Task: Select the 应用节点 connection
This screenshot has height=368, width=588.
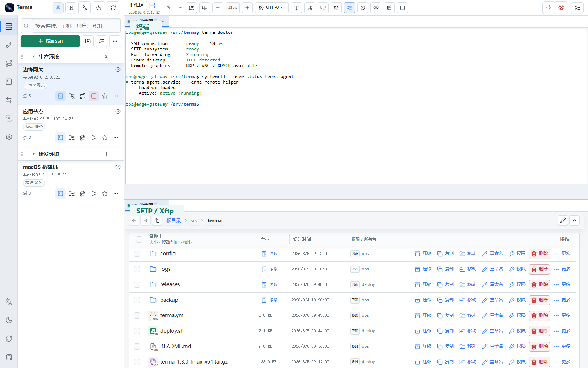Action: 71,125
